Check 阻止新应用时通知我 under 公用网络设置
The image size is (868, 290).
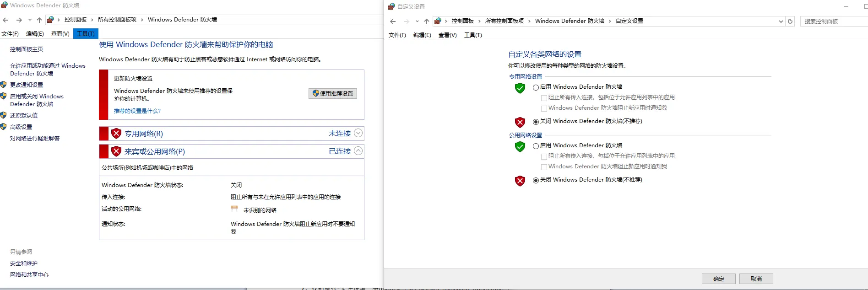[544, 167]
